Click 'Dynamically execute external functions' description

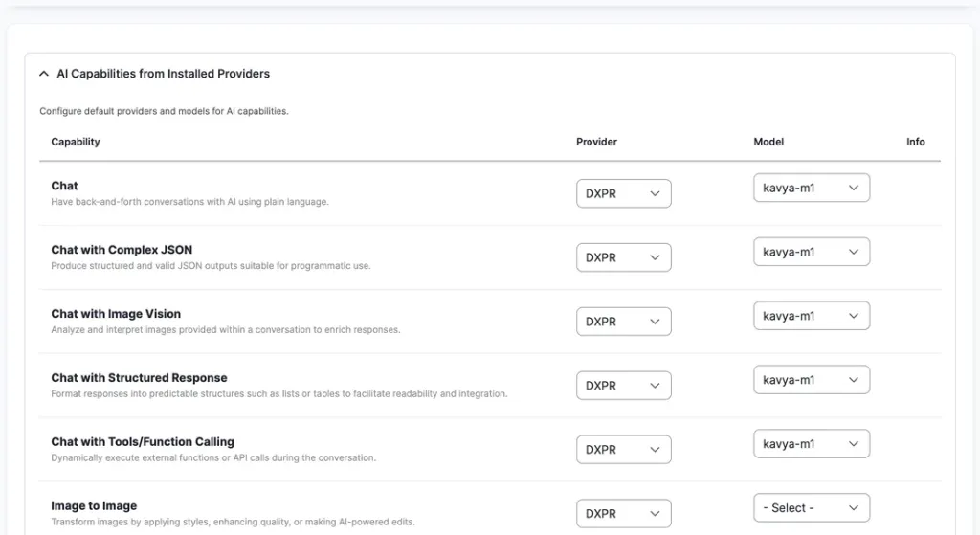pos(213,457)
